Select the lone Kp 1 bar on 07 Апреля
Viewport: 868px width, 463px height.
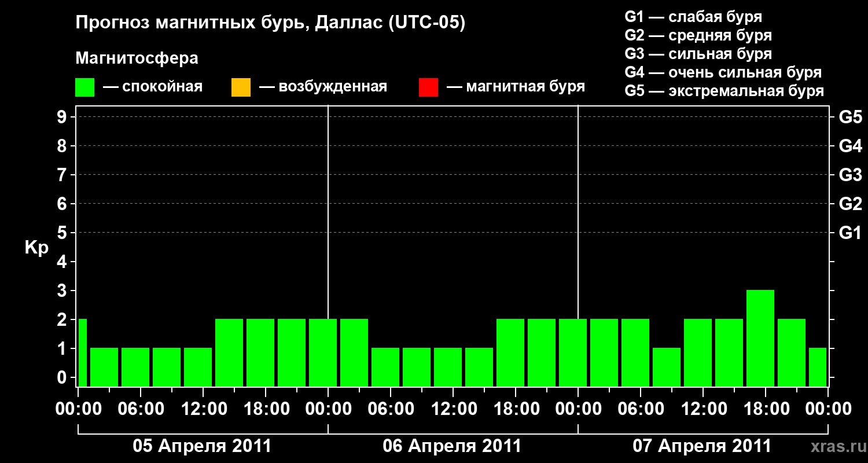pyautogui.click(x=667, y=367)
